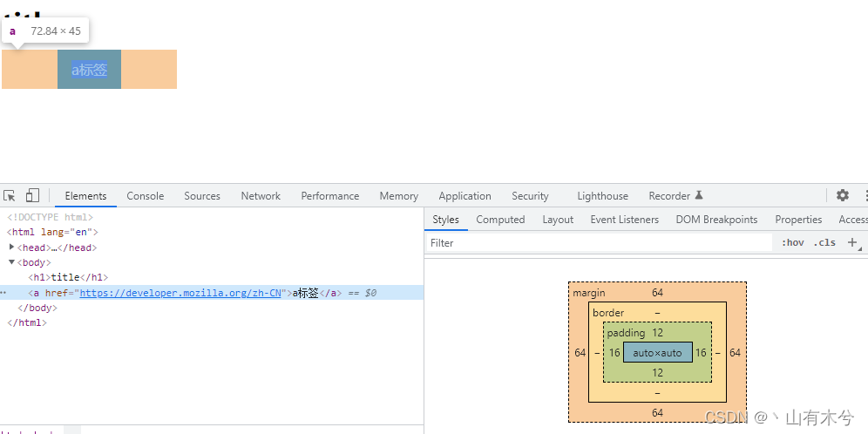
Task: Open the Event Listeners sidebar tab
Action: click(625, 220)
